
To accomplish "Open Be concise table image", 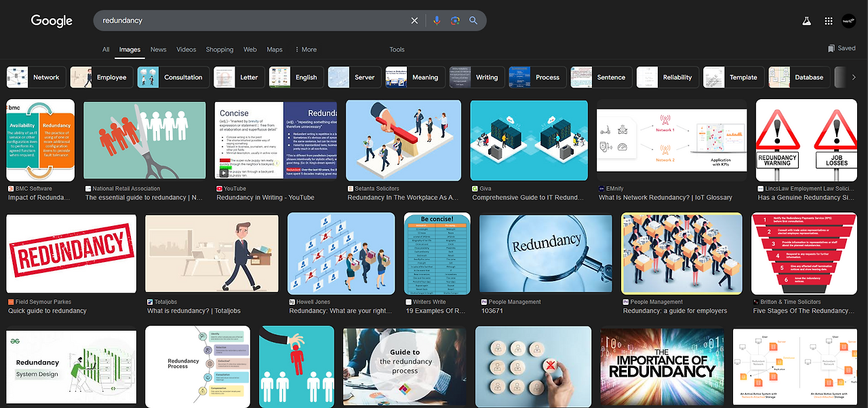I will [x=437, y=254].
